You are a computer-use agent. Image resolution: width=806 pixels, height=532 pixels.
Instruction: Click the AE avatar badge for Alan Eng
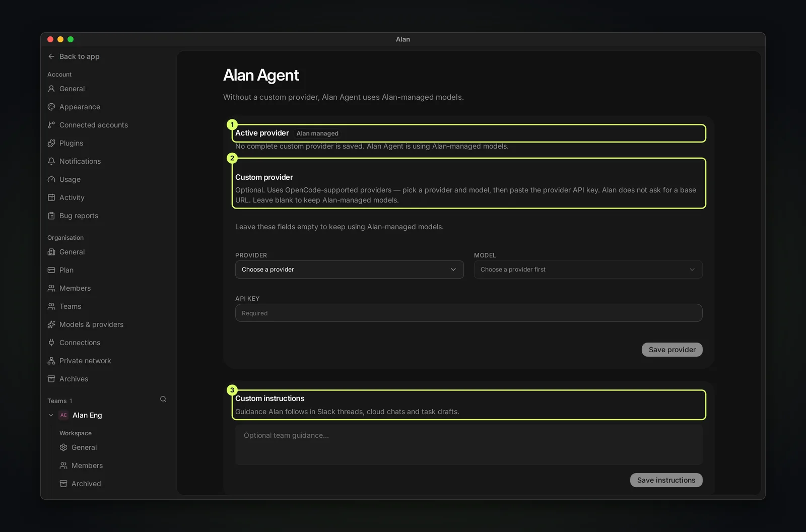click(63, 415)
